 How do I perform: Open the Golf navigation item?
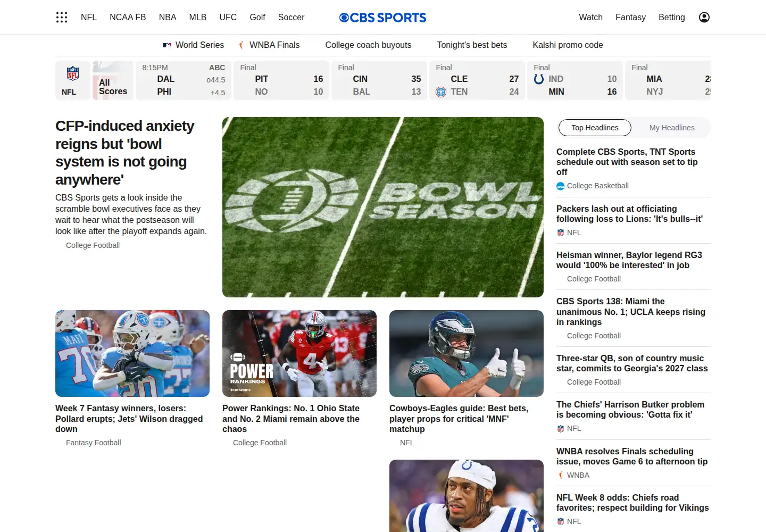pos(257,17)
